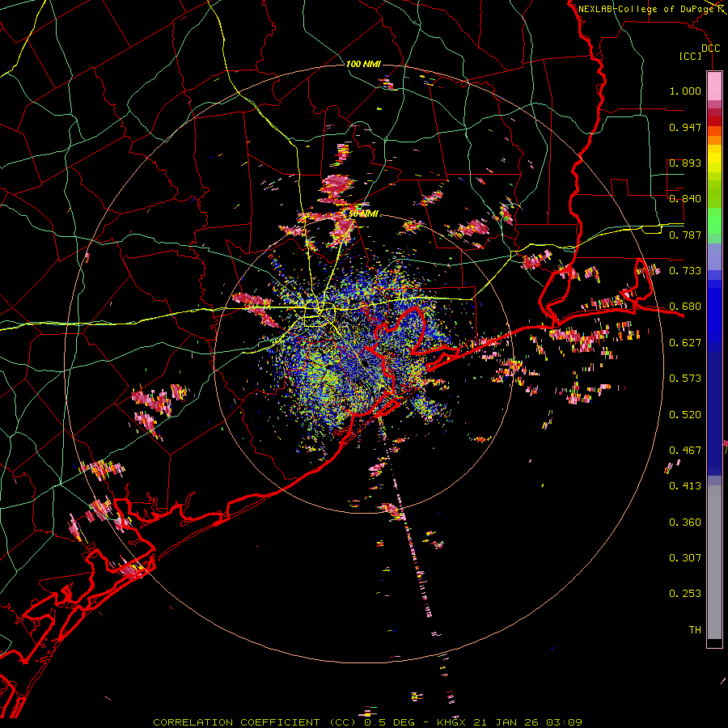
Task: Click the KHGX station identifier in caption
Action: coord(451,722)
